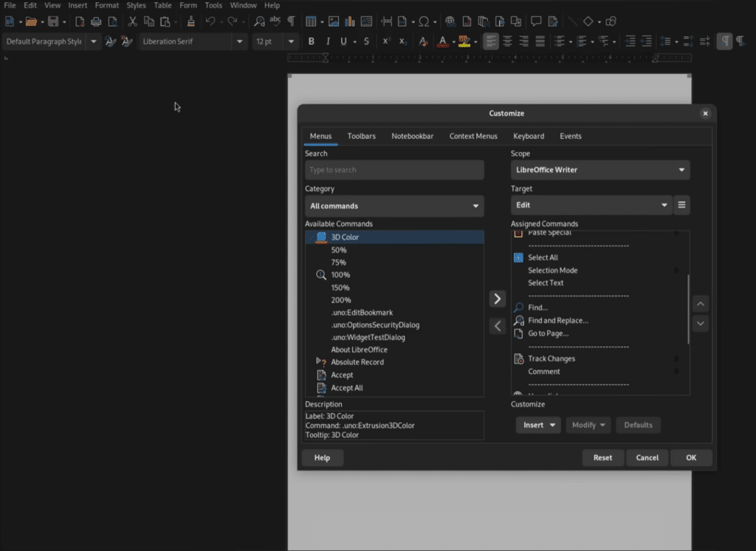Image resolution: width=756 pixels, height=551 pixels.
Task: Open the Format menu in menu bar
Action: pos(107,5)
